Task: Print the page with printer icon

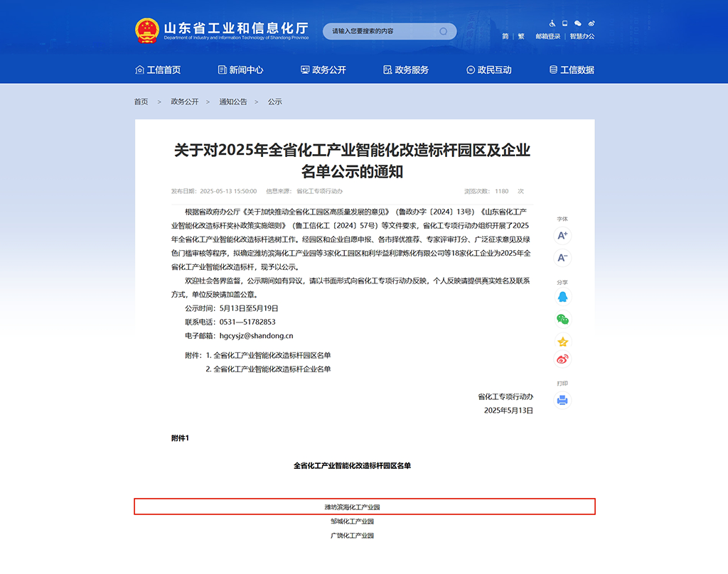Action: point(562,400)
